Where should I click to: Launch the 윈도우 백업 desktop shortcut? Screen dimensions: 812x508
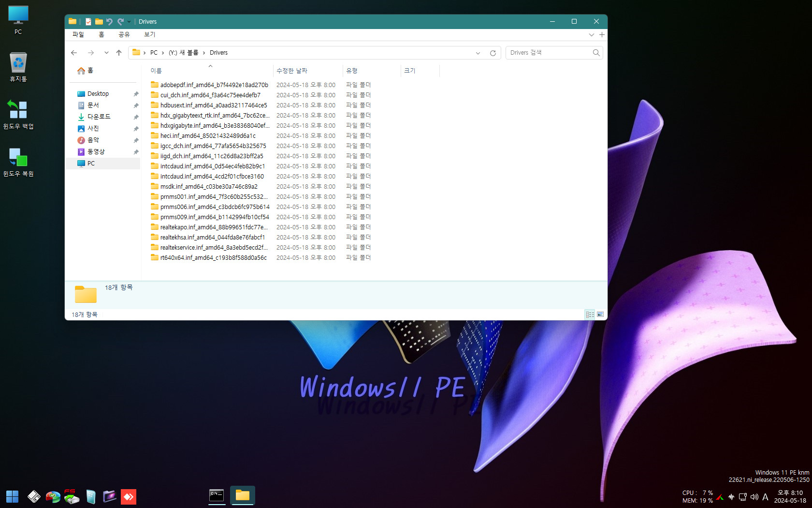[18, 114]
